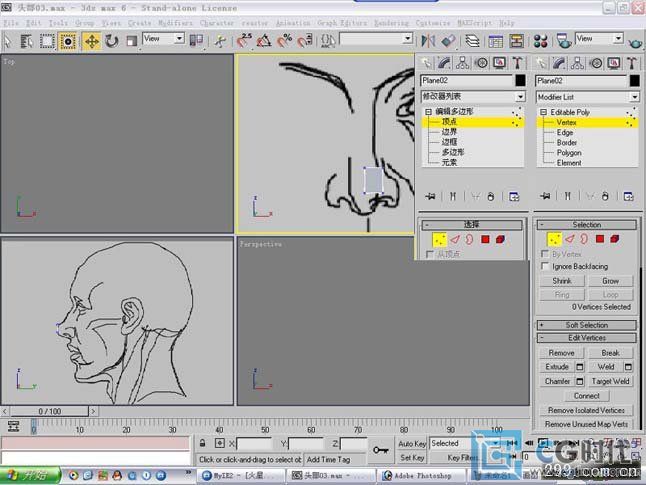The height and width of the screenshot is (485, 646).
Task: Click the Remove button
Action: [562, 353]
